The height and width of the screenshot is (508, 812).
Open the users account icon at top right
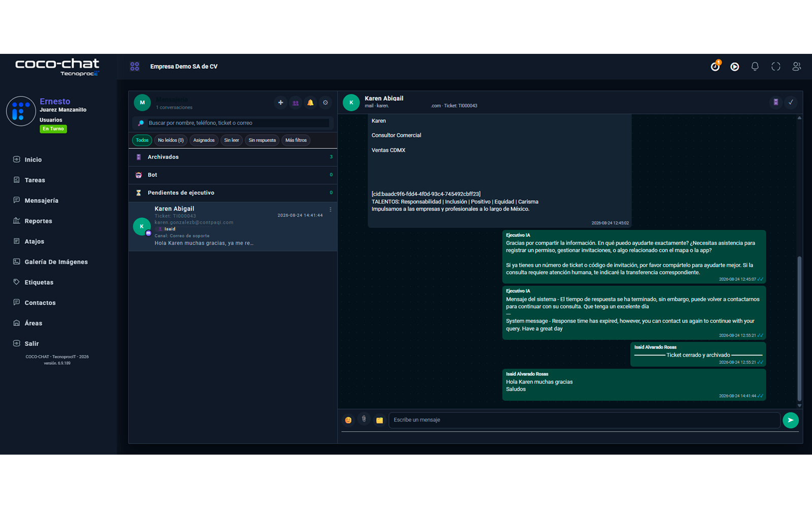pyautogui.click(x=796, y=67)
